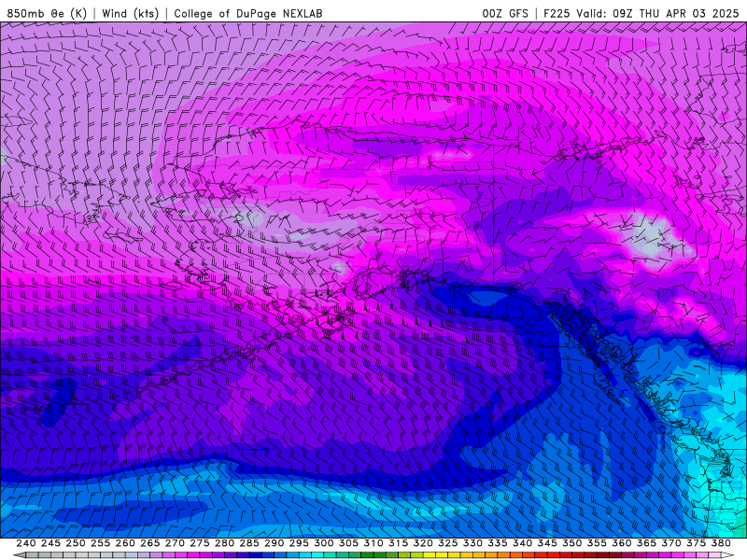Click the "850mb θe (K)" title text
The height and width of the screenshot is (560, 747).
[x=47, y=13]
